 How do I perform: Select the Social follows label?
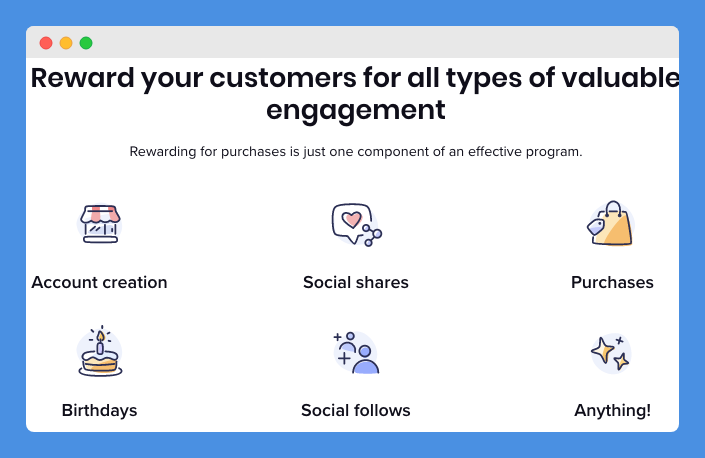coord(356,411)
